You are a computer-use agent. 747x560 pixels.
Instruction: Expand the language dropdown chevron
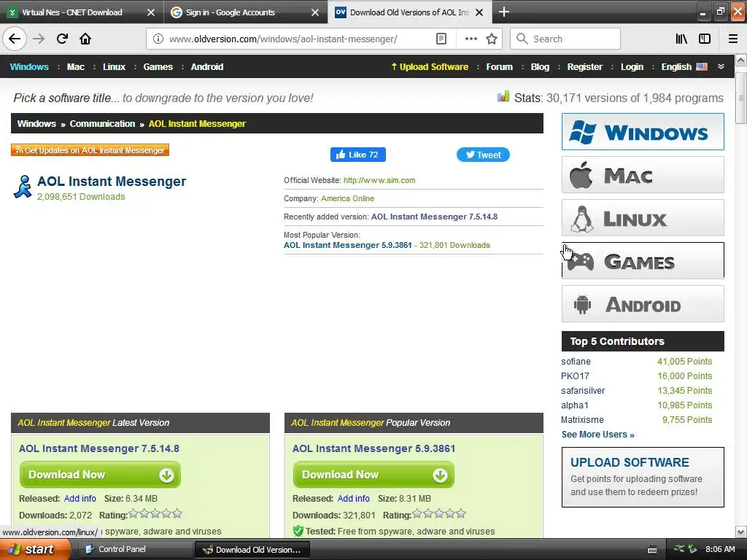tap(721, 66)
